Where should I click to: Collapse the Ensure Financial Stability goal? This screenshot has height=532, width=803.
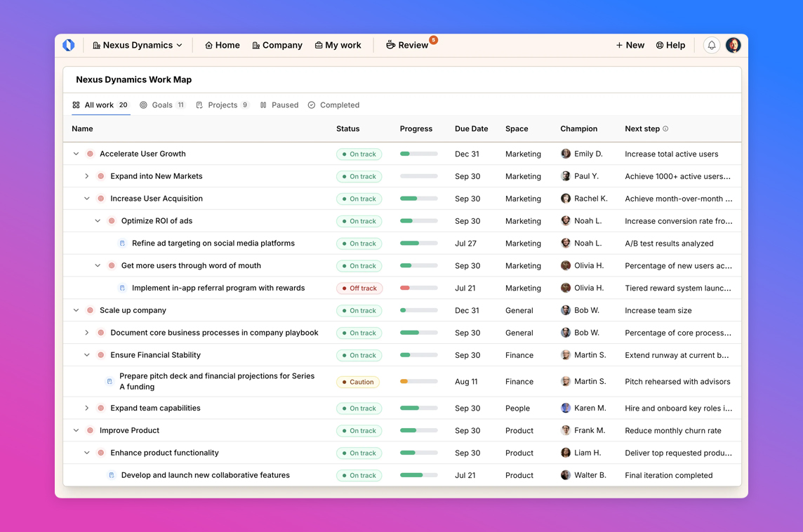point(87,355)
